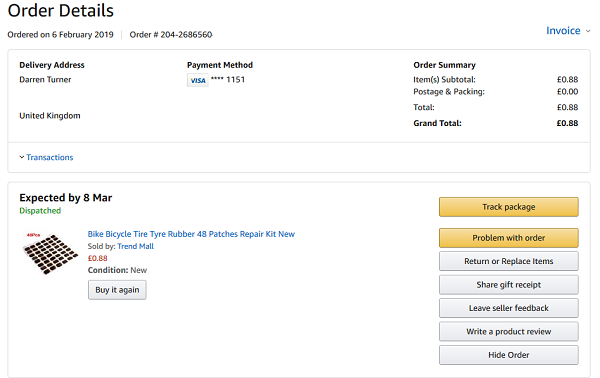Click the Transactions link text

pos(50,157)
